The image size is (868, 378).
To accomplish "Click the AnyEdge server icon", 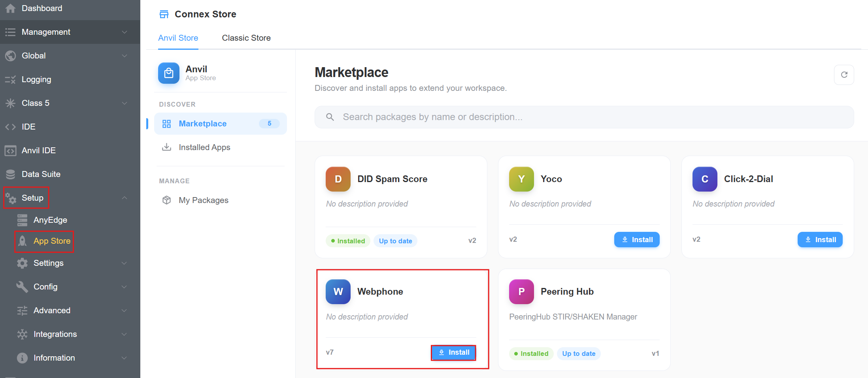I will click(23, 220).
